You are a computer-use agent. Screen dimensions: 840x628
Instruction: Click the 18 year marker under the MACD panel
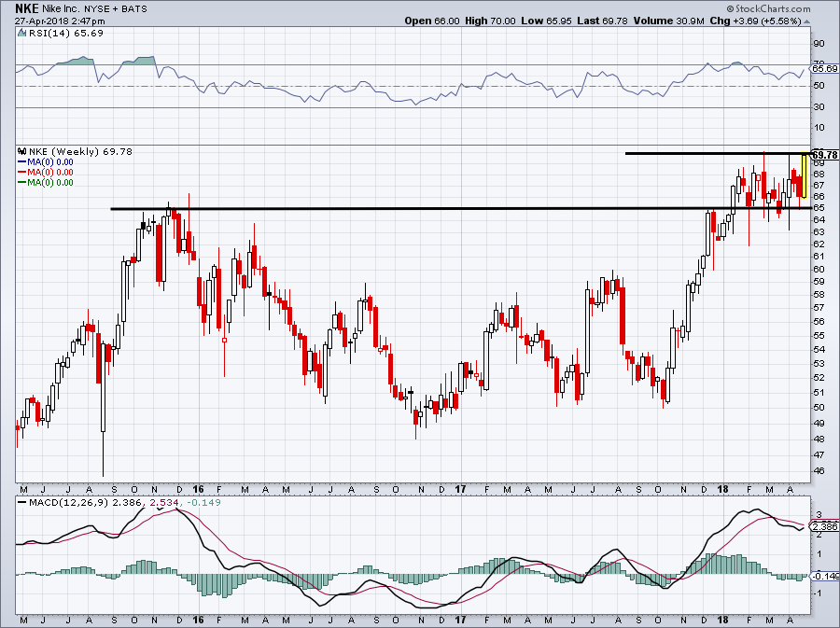722,621
